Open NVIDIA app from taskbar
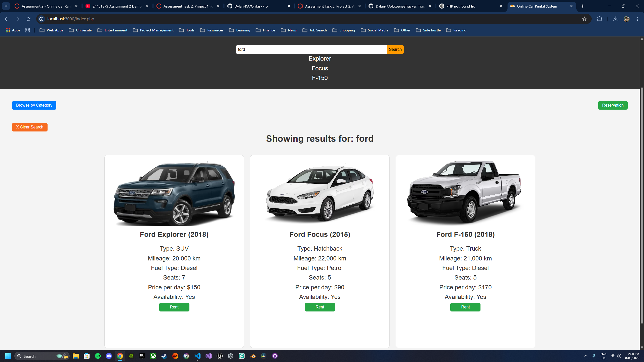 point(131,356)
